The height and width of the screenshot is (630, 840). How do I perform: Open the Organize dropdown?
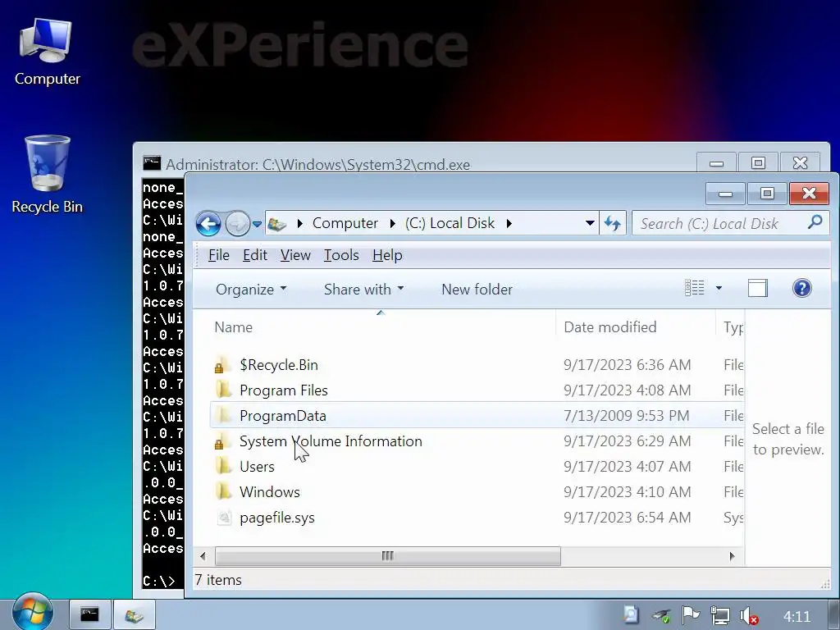pyautogui.click(x=251, y=290)
